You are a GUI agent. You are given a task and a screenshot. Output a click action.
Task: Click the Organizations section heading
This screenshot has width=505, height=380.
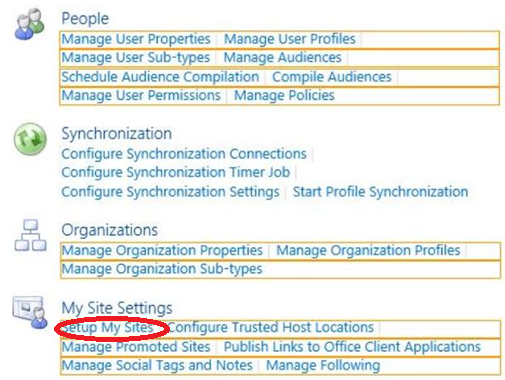[x=110, y=230]
